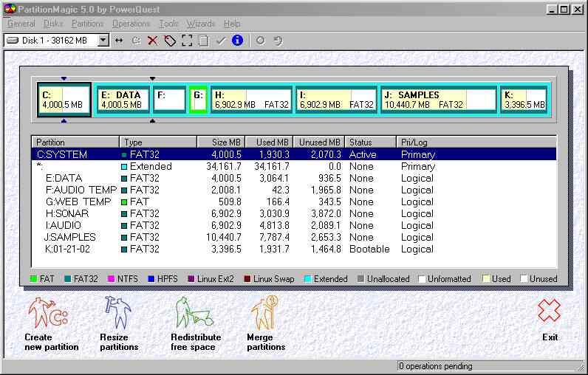The width and height of the screenshot is (588, 375).
Task: Click the NTFS magenta legend swatch
Action: pos(112,279)
